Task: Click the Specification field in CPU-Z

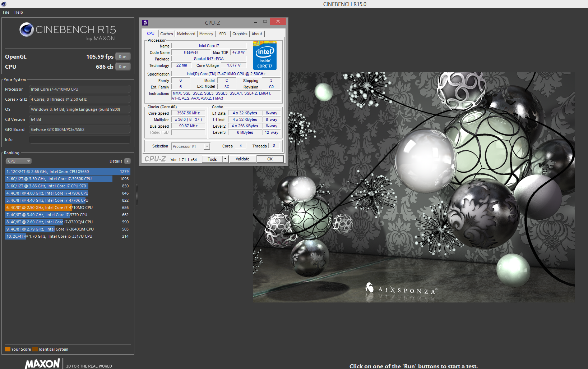Action: click(x=226, y=74)
